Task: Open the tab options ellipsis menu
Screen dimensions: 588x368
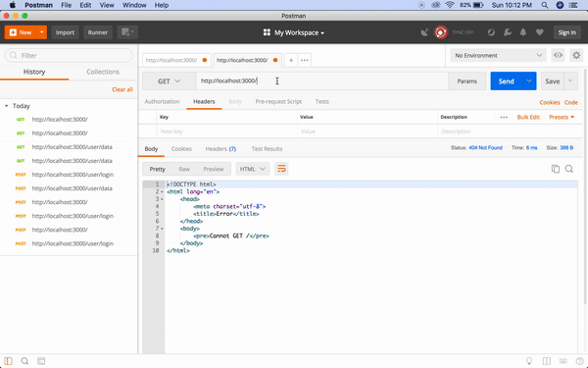Action: pyautogui.click(x=305, y=60)
